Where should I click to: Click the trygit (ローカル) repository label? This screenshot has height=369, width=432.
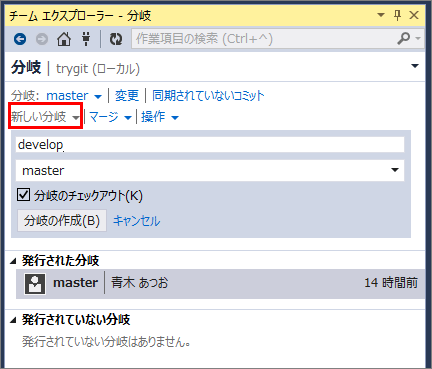pos(98,69)
